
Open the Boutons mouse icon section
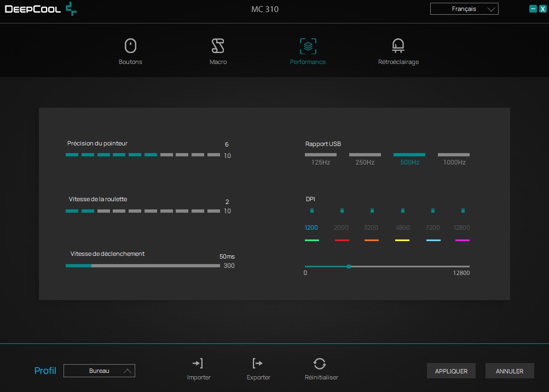point(130,46)
